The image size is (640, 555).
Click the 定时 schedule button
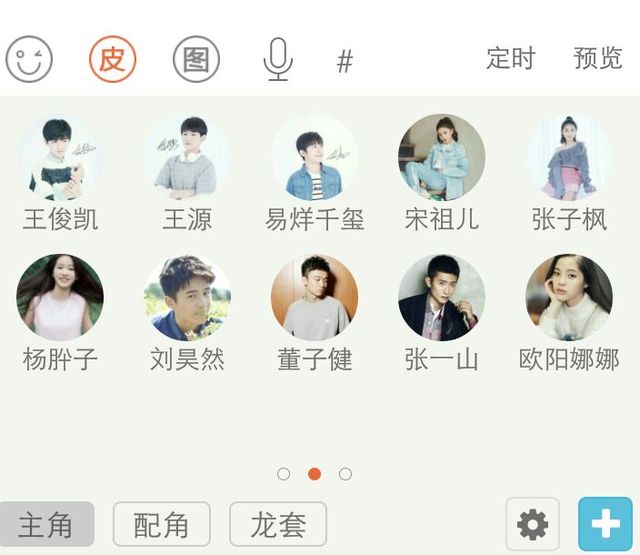(x=511, y=58)
